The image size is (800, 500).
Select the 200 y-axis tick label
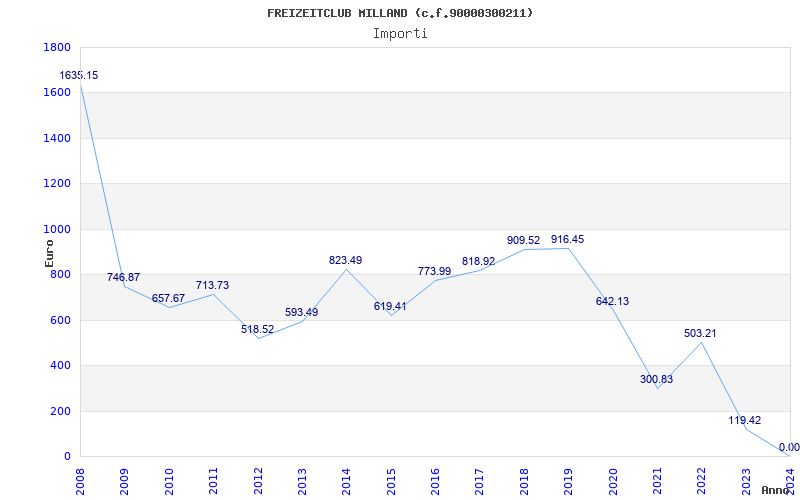coord(60,411)
